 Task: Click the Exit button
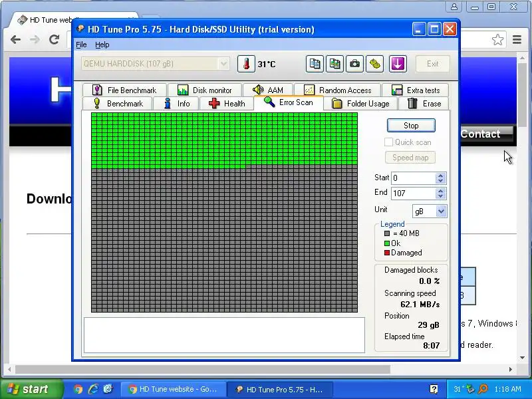point(433,64)
